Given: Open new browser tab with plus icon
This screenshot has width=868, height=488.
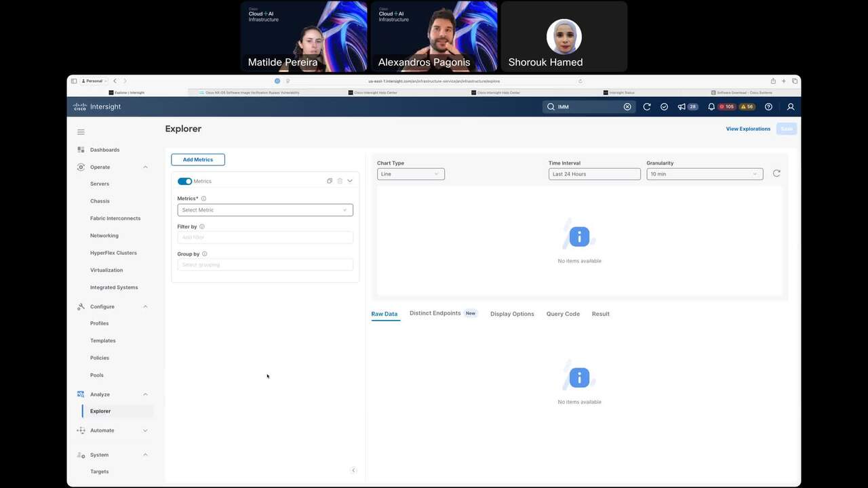Looking at the screenshot, I should pos(784,81).
